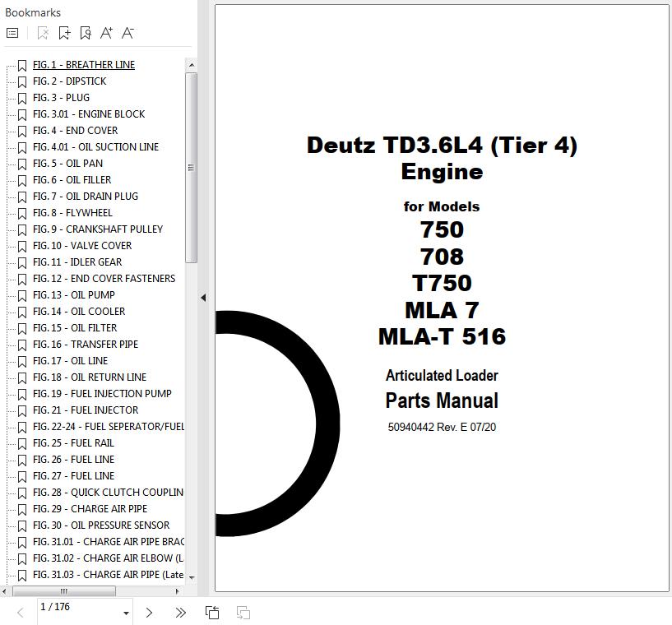Open FIG. 31.03 - CHARGE AIR PIPE
672x625 pixels.
coord(108,575)
